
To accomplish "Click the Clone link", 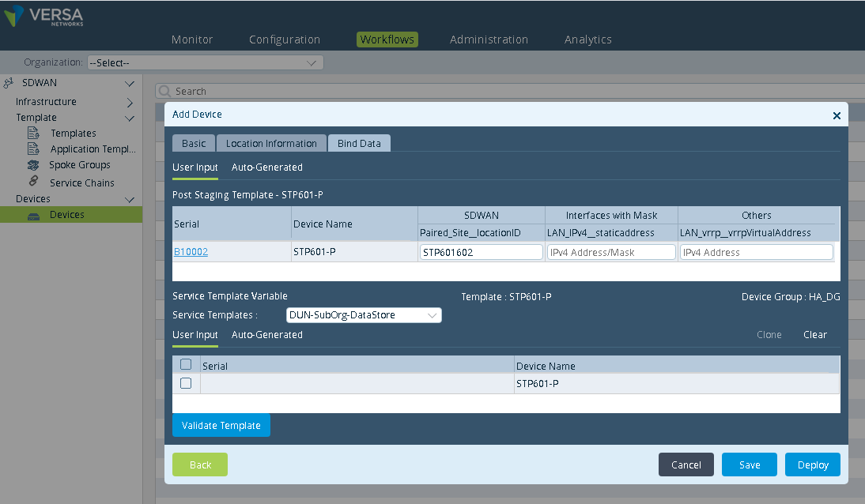I will [x=769, y=335].
